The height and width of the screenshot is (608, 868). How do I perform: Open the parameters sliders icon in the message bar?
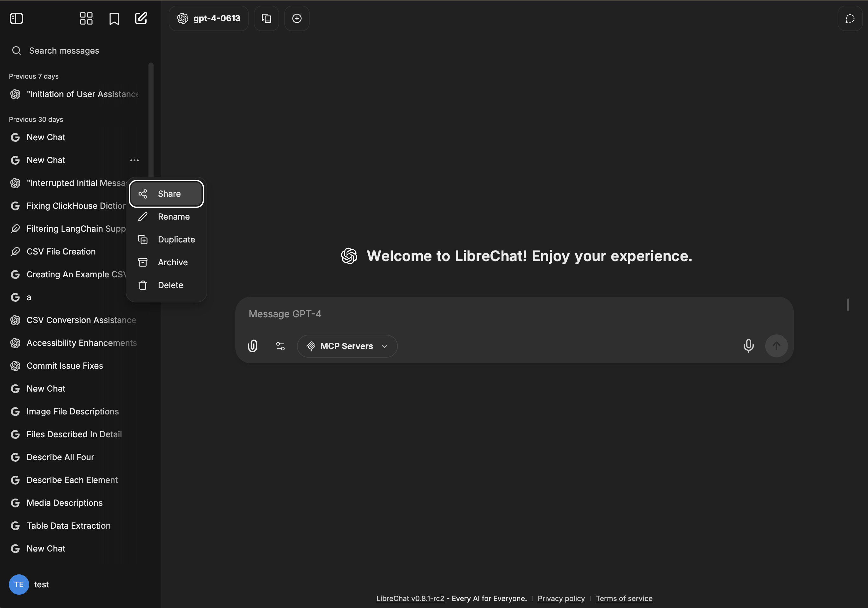pos(280,346)
